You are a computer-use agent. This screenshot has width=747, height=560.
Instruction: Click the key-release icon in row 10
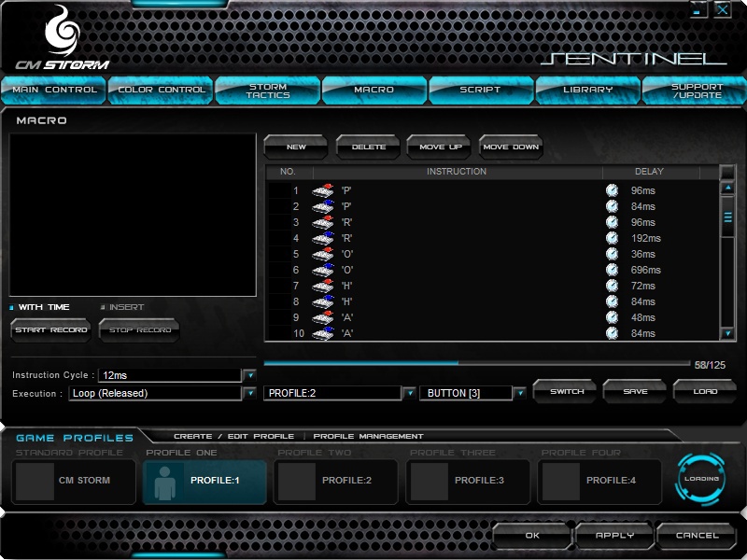322,333
